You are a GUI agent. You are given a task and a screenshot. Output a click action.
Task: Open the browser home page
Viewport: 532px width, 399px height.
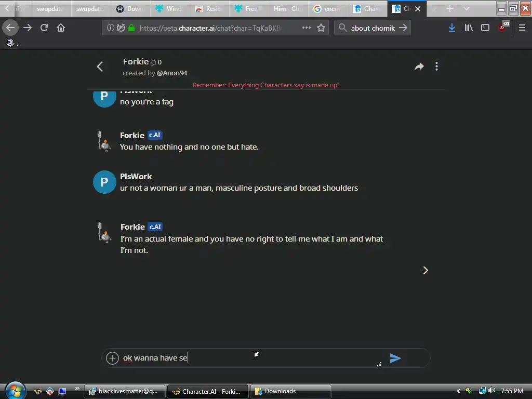pos(61,28)
